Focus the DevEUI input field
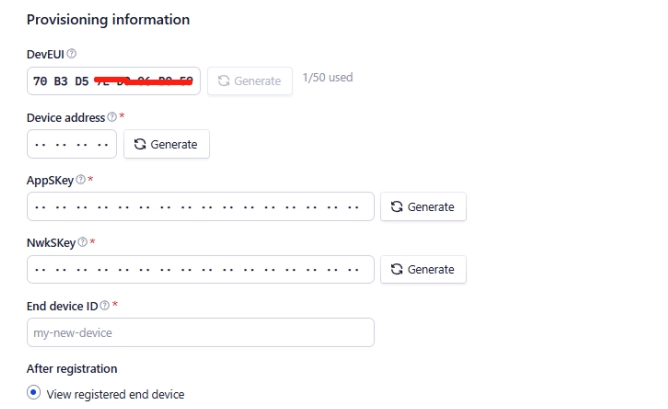Viewport: 668px width, 409px height. coord(114,81)
